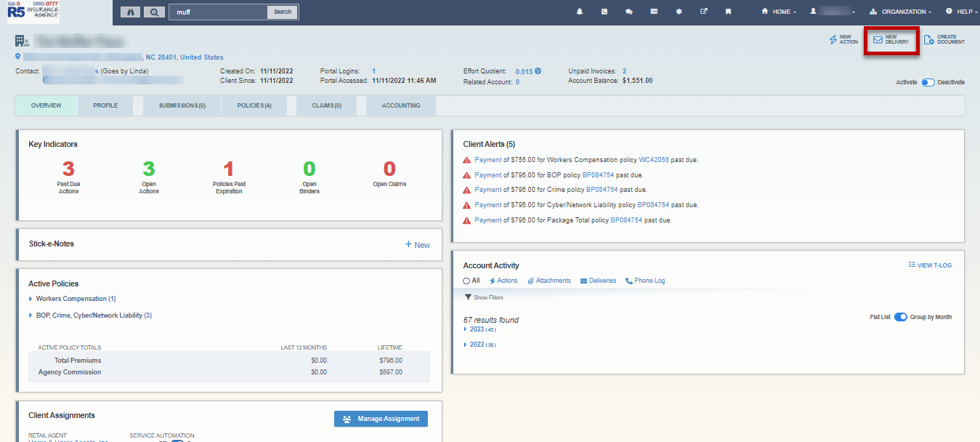Click the notifications bell icon
The height and width of the screenshot is (442, 980).
pos(580,12)
